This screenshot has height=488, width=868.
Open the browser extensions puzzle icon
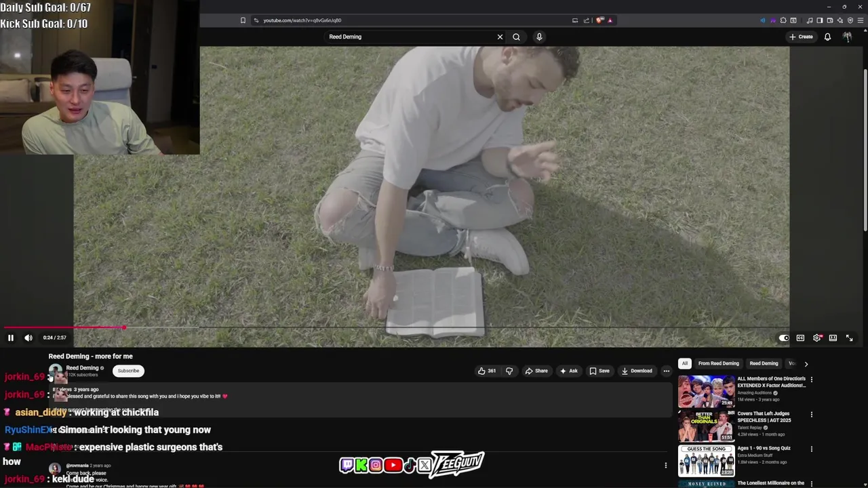click(783, 20)
